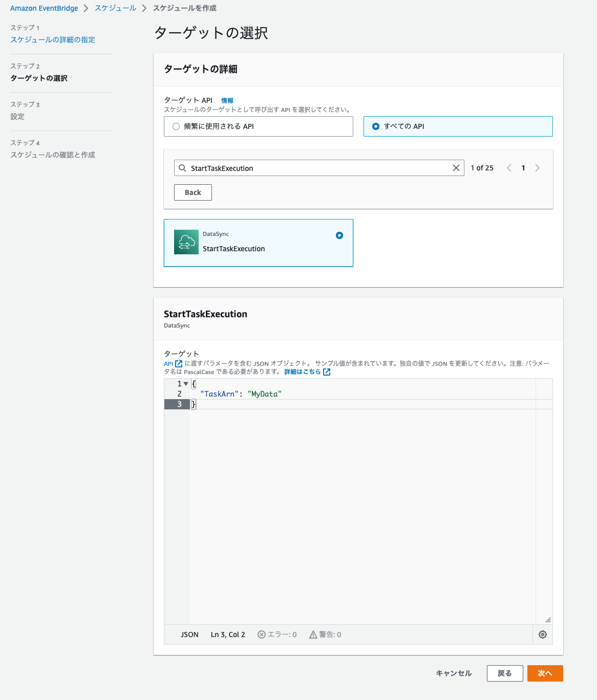
Task: Click inside the JSON editor area
Action: point(358,486)
